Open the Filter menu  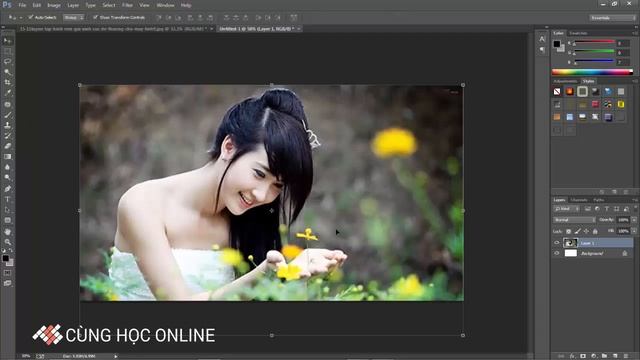click(x=127, y=5)
